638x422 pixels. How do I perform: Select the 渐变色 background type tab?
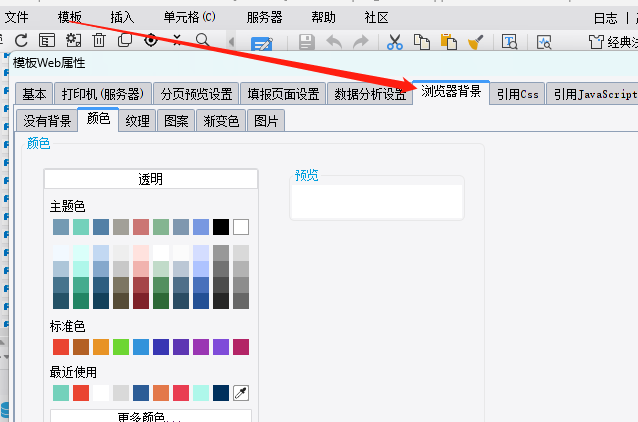click(221, 121)
